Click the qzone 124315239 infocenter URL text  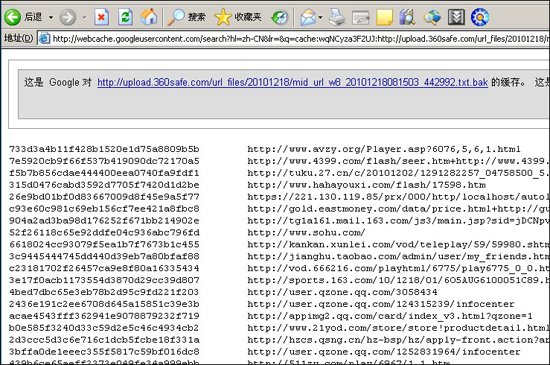pyautogui.click(x=381, y=304)
